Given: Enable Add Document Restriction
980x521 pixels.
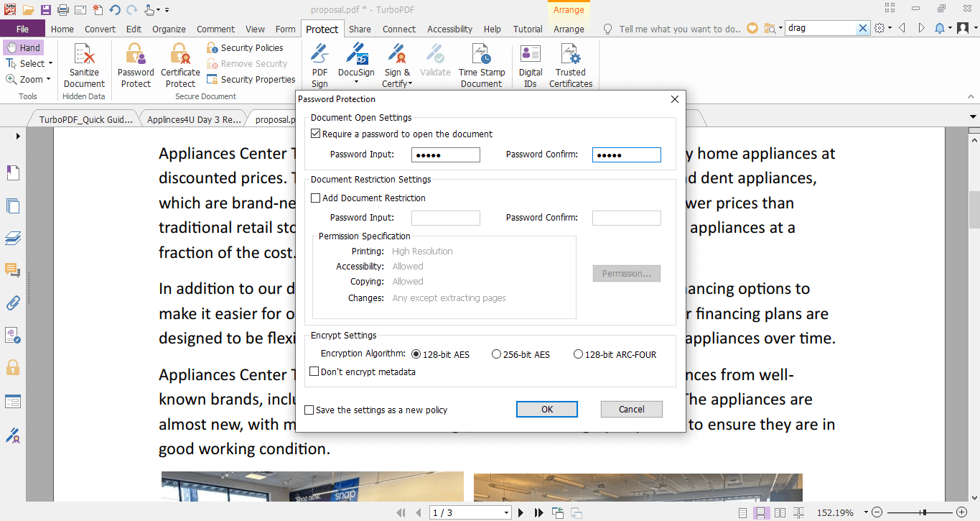Looking at the screenshot, I should click(x=315, y=198).
